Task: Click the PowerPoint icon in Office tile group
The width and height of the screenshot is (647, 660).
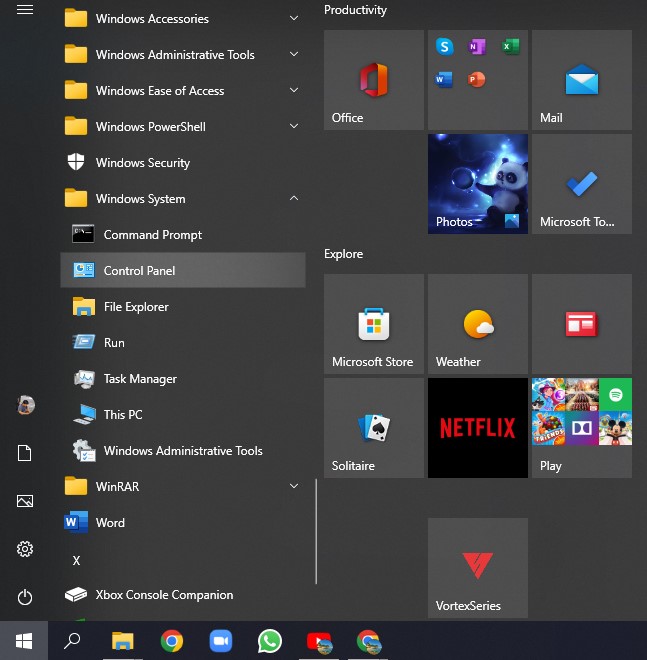Action: (476, 79)
